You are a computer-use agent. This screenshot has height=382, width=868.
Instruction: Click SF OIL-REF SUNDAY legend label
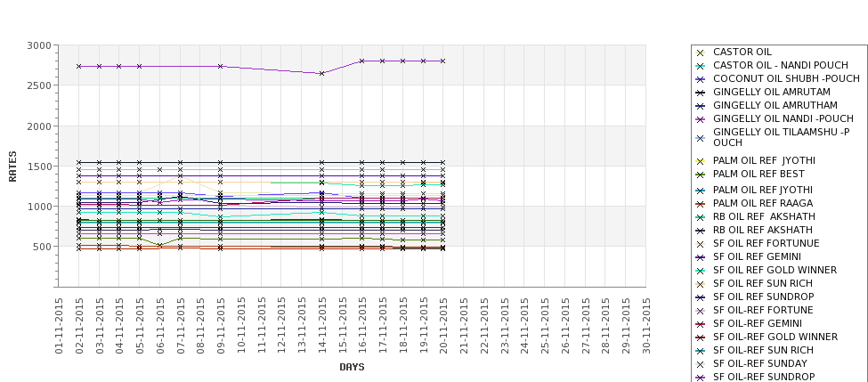coord(760,363)
